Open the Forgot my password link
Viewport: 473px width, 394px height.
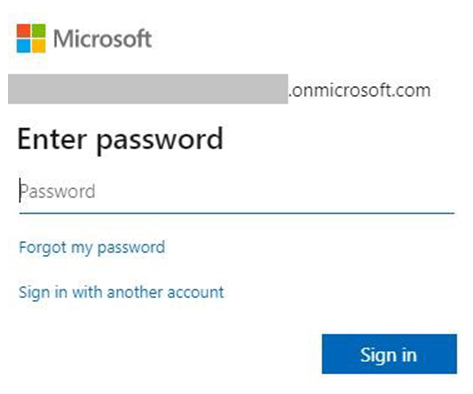click(x=92, y=248)
